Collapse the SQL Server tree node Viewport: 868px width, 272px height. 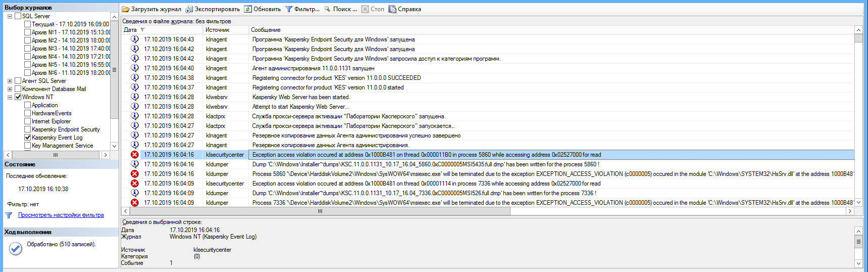(x=10, y=16)
